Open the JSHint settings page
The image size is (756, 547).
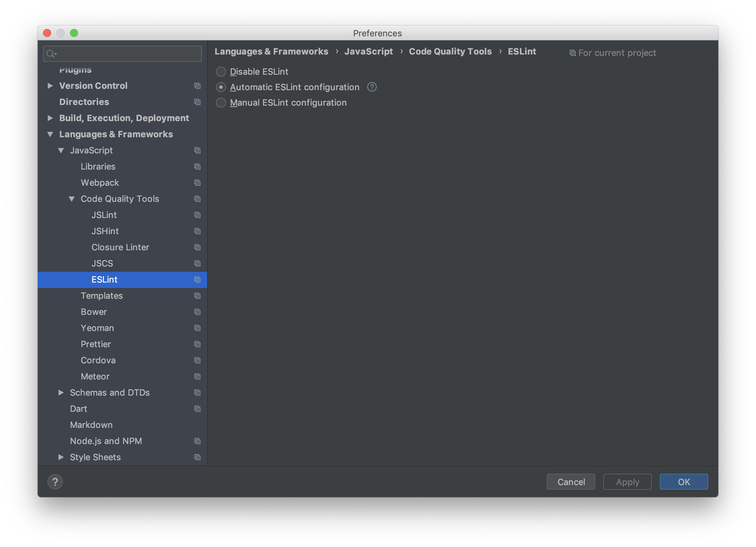coord(105,231)
